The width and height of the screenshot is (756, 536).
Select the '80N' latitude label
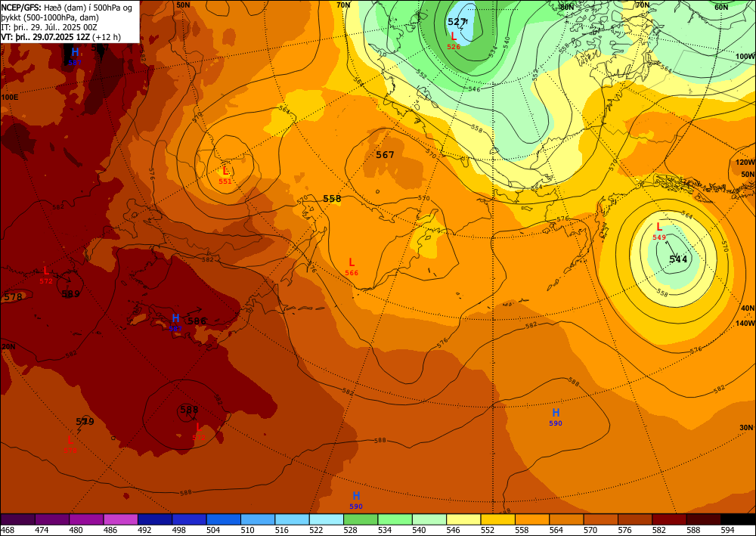pos(566,7)
